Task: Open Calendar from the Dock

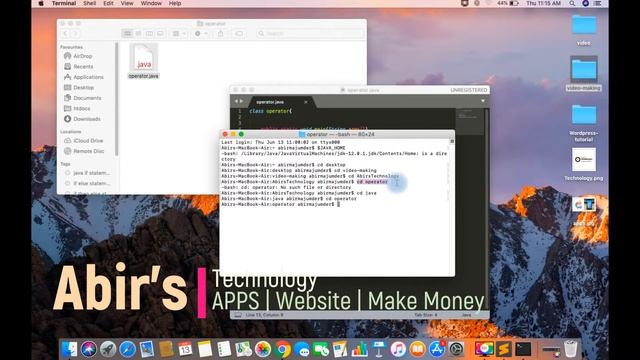Action: pyautogui.click(x=185, y=349)
